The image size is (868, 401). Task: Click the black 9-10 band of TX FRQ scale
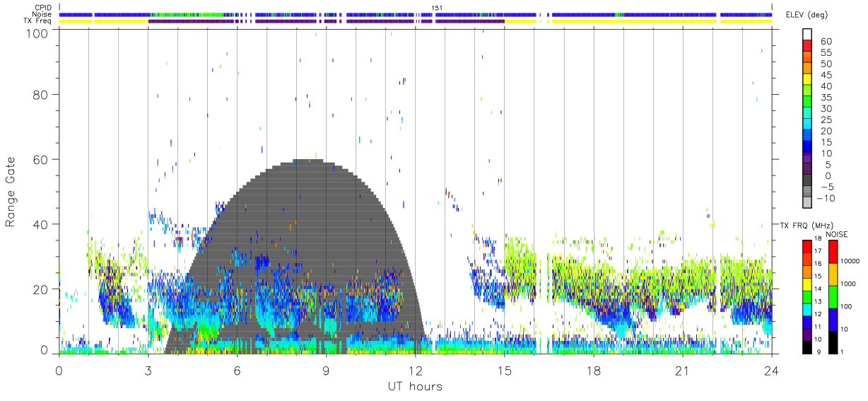point(807,346)
